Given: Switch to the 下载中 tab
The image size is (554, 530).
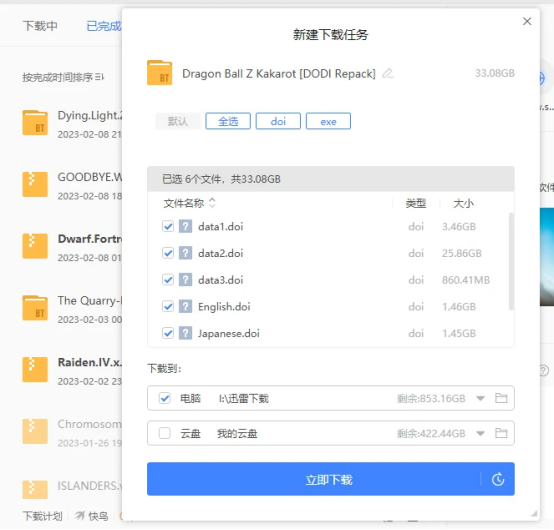Looking at the screenshot, I should pos(40,26).
